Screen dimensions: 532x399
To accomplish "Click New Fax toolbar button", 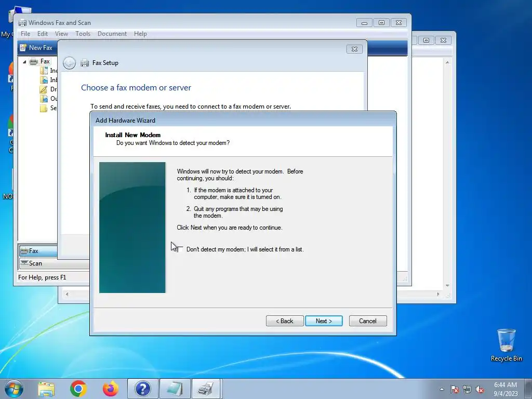I will pyautogui.click(x=36, y=48).
